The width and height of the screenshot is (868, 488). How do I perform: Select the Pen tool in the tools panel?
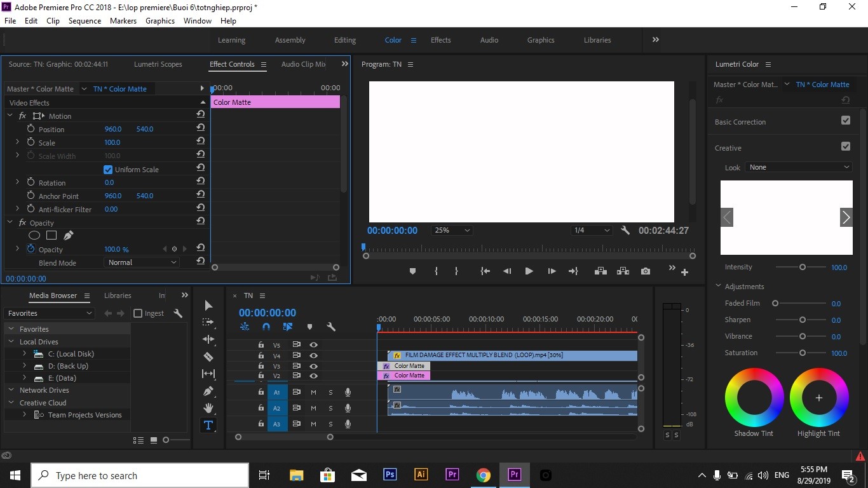(208, 391)
